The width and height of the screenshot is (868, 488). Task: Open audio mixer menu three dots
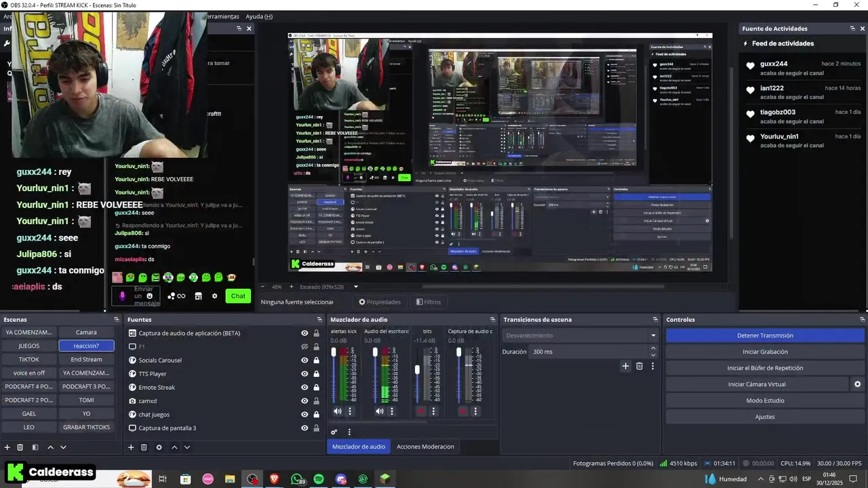click(349, 432)
